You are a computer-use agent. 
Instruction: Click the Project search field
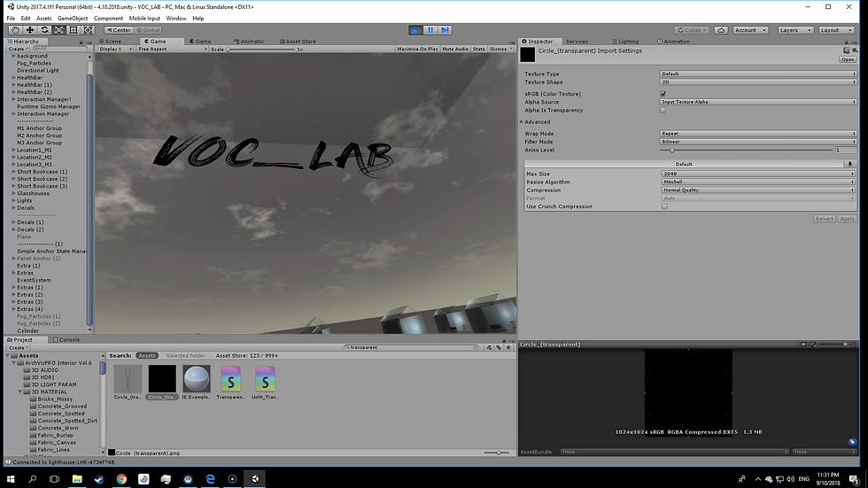click(411, 347)
